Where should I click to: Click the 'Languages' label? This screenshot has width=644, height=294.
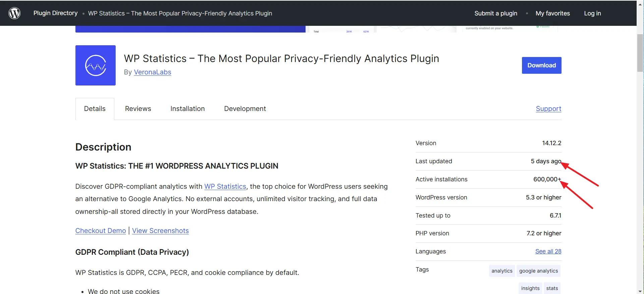point(431,251)
